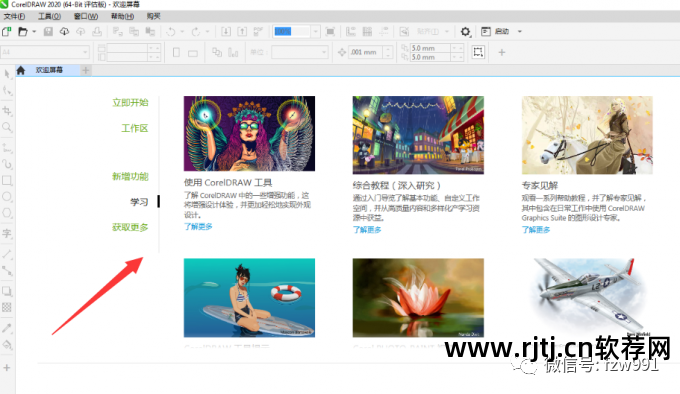The height and width of the screenshot is (394, 680).
Task: Click the Redo icon
Action: click(x=196, y=32)
